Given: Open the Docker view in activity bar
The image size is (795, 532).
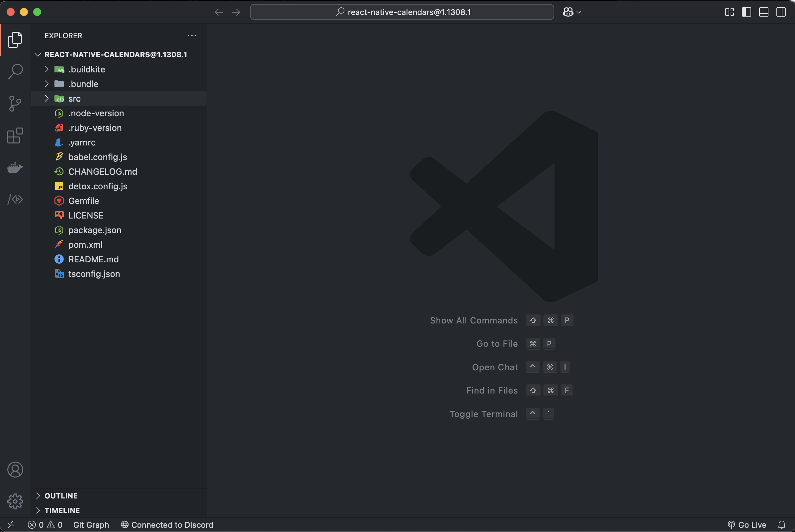Looking at the screenshot, I should pyautogui.click(x=15, y=167).
